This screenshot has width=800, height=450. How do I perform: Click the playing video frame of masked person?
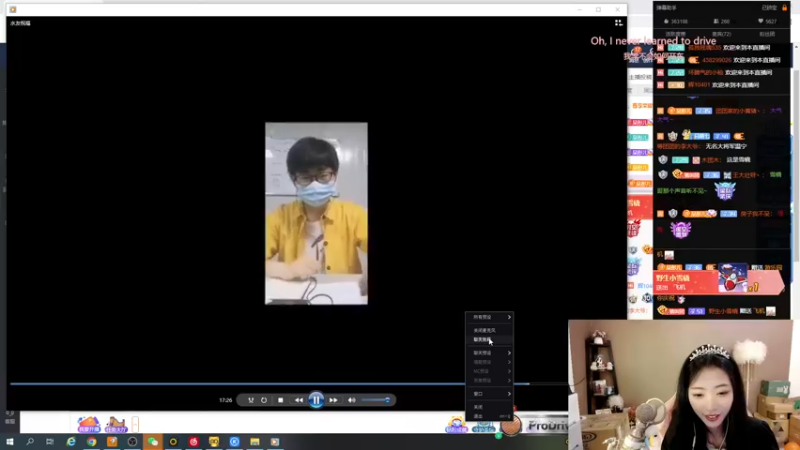point(316,213)
